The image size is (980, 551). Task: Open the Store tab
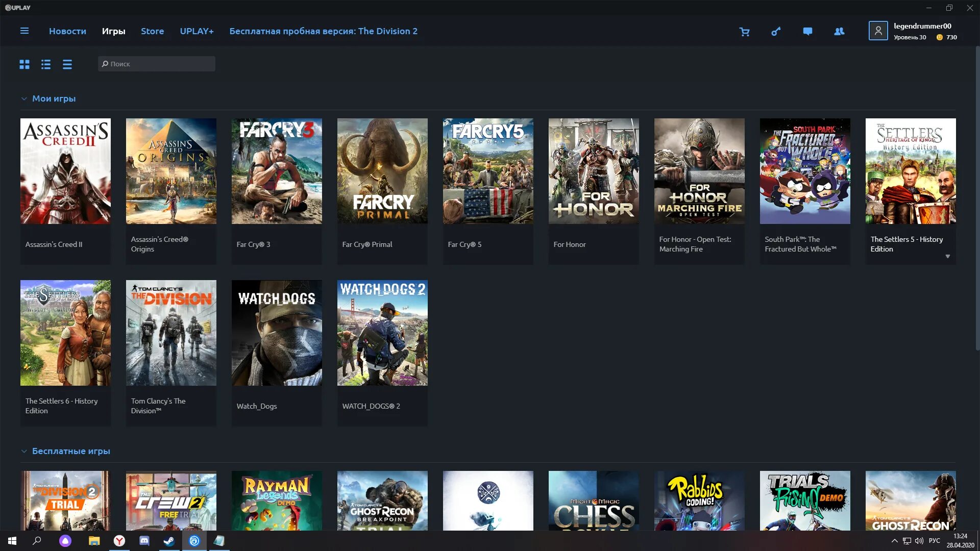(152, 31)
